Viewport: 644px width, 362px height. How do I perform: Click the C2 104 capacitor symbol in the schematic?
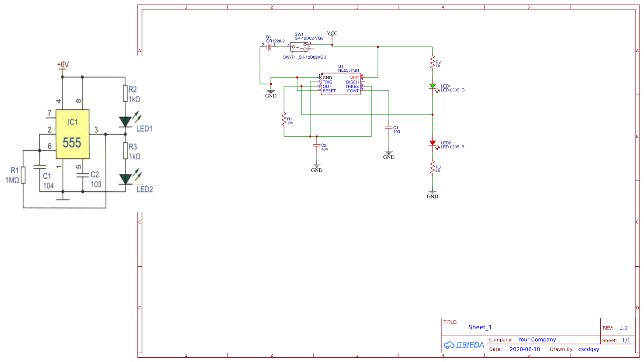(317, 145)
